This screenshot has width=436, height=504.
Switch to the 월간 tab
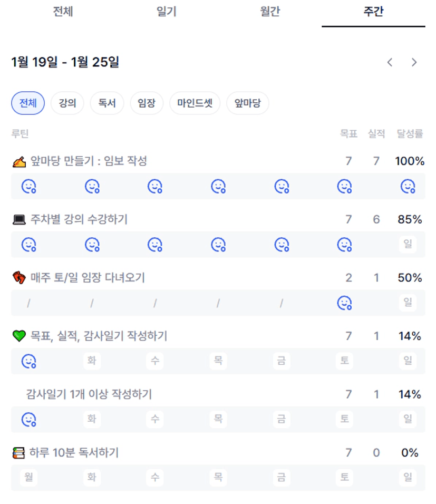pyautogui.click(x=270, y=12)
